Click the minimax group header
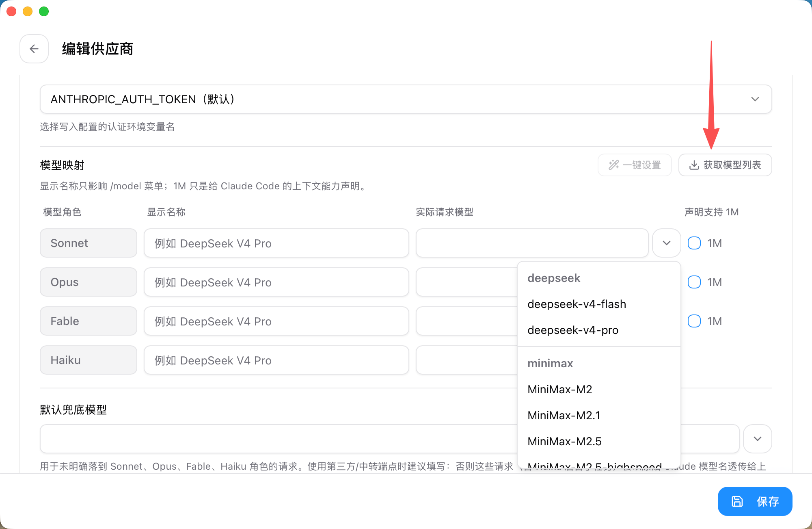Screen dimensions: 812x529 point(550,363)
